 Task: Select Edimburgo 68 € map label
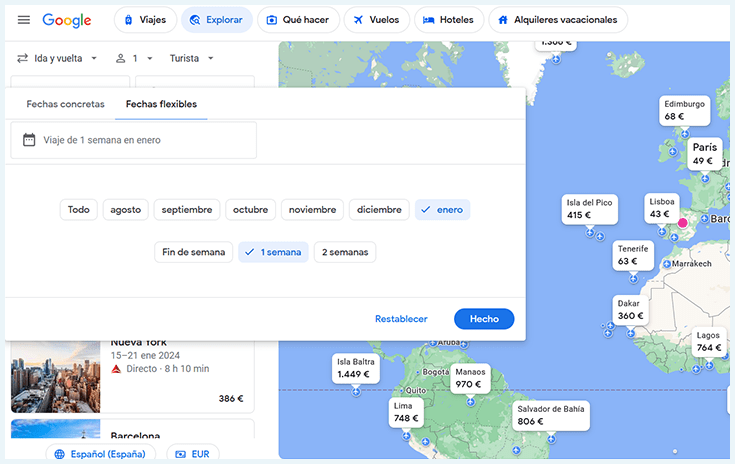click(x=684, y=111)
